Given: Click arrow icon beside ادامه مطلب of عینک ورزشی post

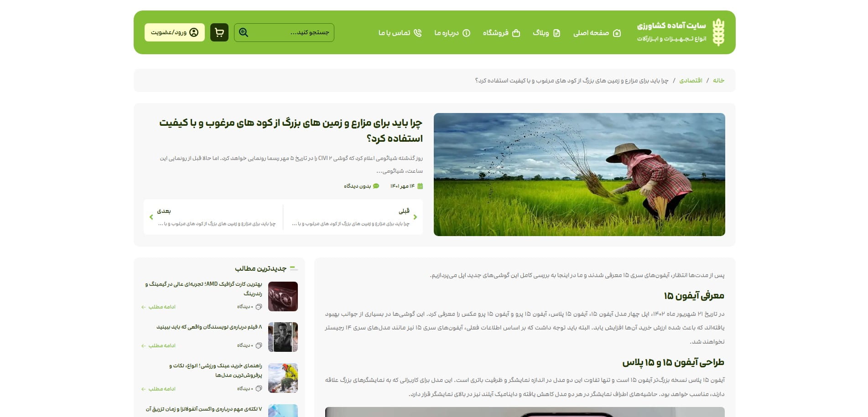Looking at the screenshot, I should pos(144,389).
